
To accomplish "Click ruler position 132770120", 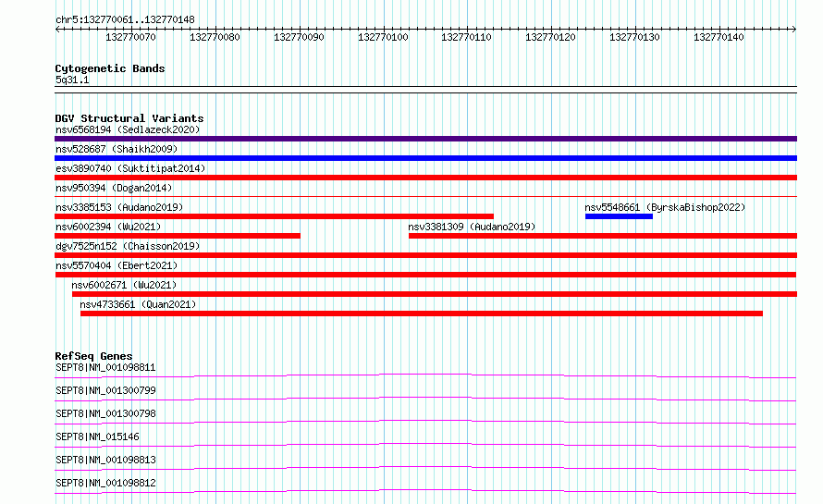I will coord(550,37).
